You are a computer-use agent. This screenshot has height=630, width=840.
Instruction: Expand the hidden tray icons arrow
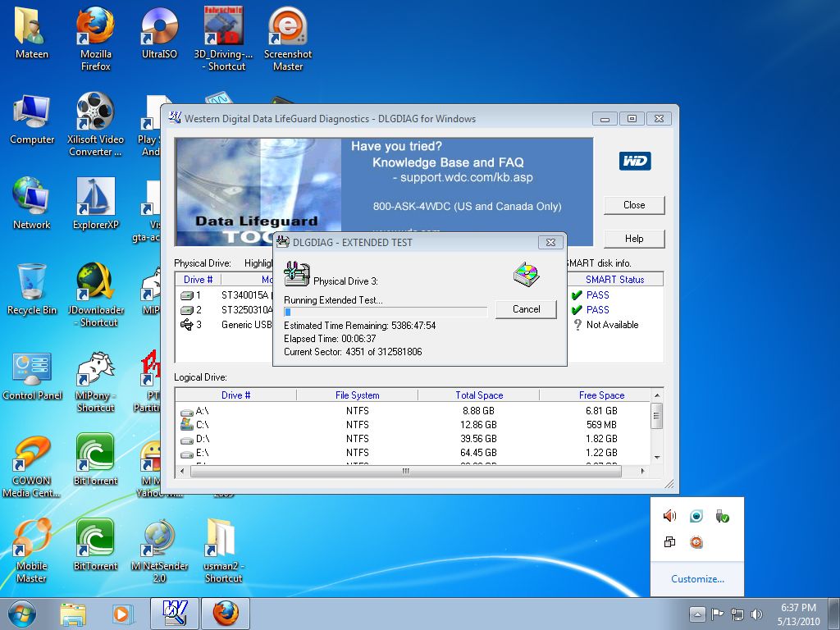point(697,614)
